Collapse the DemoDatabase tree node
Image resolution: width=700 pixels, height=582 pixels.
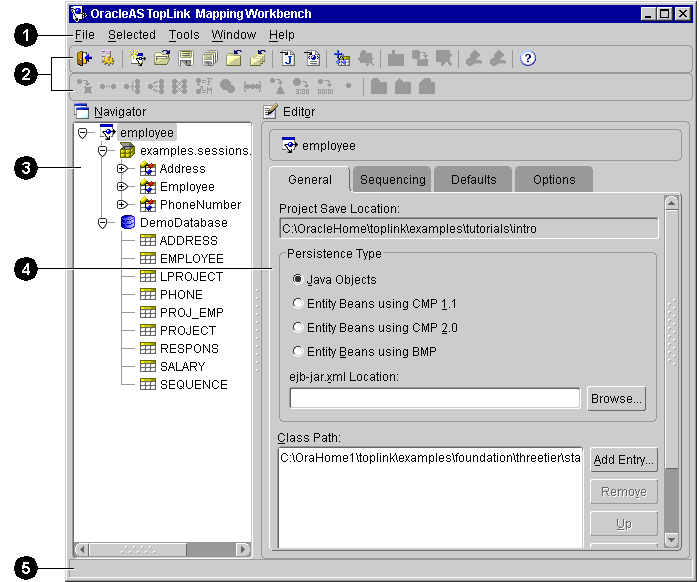coord(103,223)
